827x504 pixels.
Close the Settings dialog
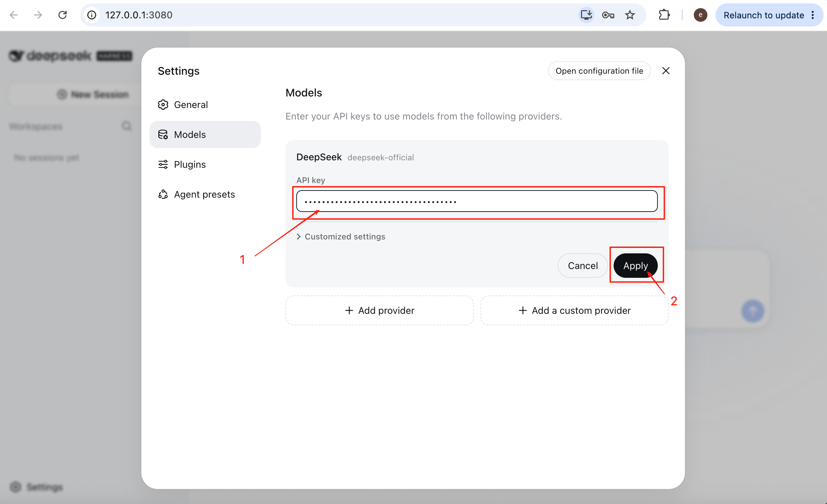666,71
